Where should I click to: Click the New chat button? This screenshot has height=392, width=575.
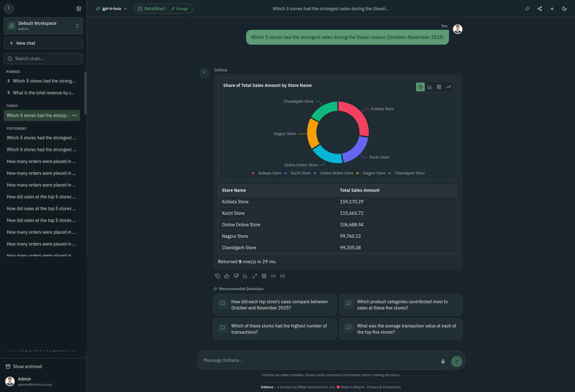pyautogui.click(x=43, y=43)
